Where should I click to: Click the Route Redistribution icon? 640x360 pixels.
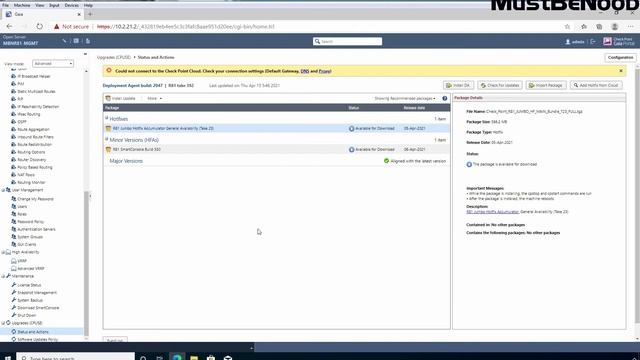13,144
